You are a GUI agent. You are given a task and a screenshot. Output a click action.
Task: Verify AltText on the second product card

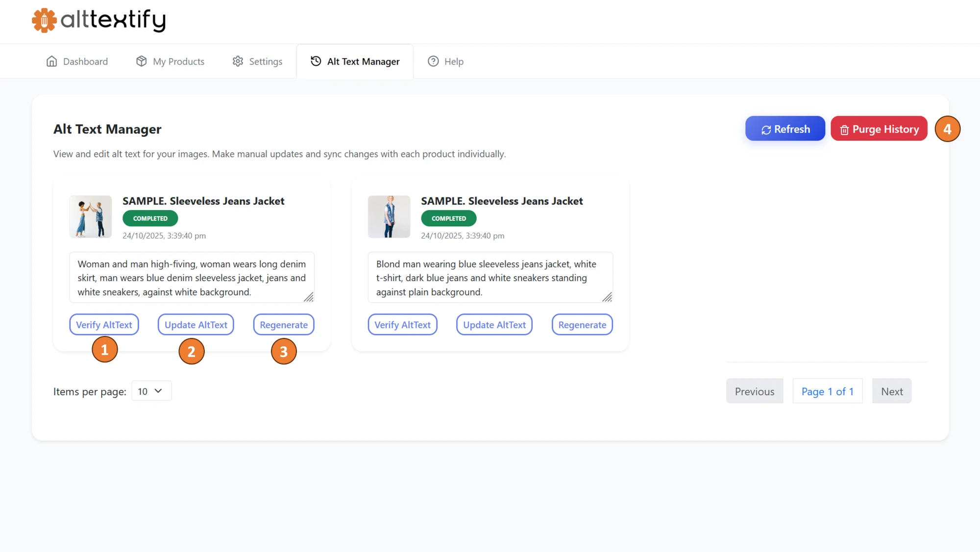(x=402, y=324)
